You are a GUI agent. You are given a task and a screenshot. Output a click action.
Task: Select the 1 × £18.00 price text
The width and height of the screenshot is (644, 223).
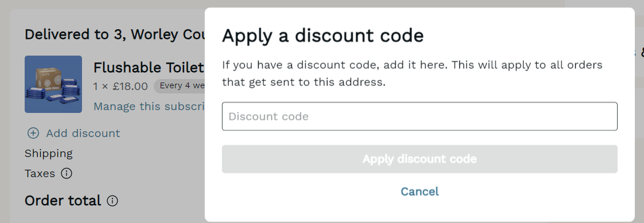pos(121,86)
